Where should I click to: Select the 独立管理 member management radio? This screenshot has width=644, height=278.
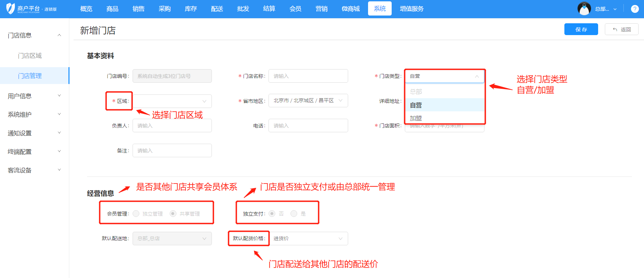point(136,214)
